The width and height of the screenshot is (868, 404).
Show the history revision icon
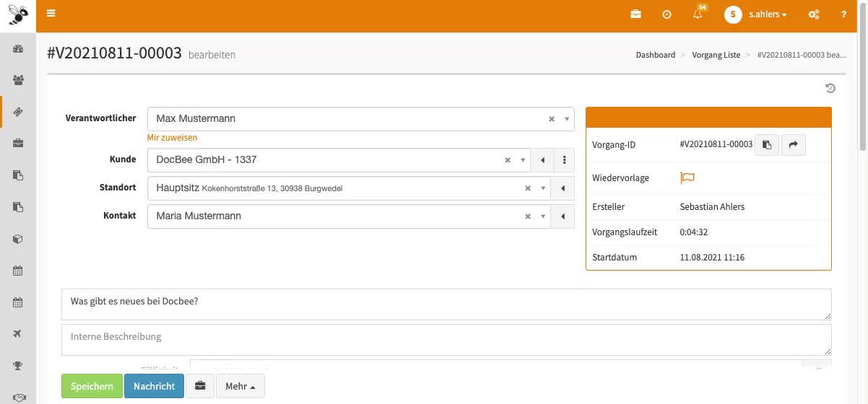pyautogui.click(x=830, y=88)
